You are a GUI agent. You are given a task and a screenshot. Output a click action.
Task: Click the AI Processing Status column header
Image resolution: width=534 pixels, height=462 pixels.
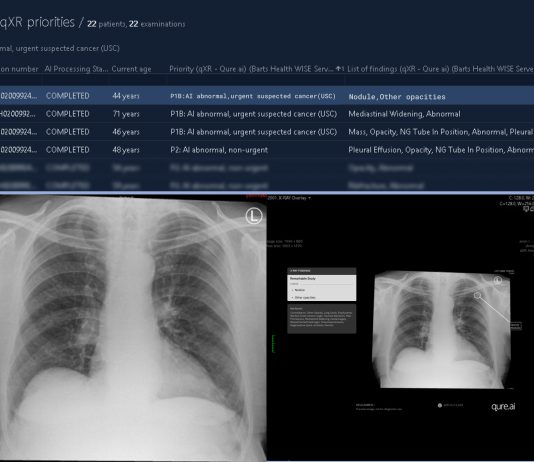click(x=76, y=69)
